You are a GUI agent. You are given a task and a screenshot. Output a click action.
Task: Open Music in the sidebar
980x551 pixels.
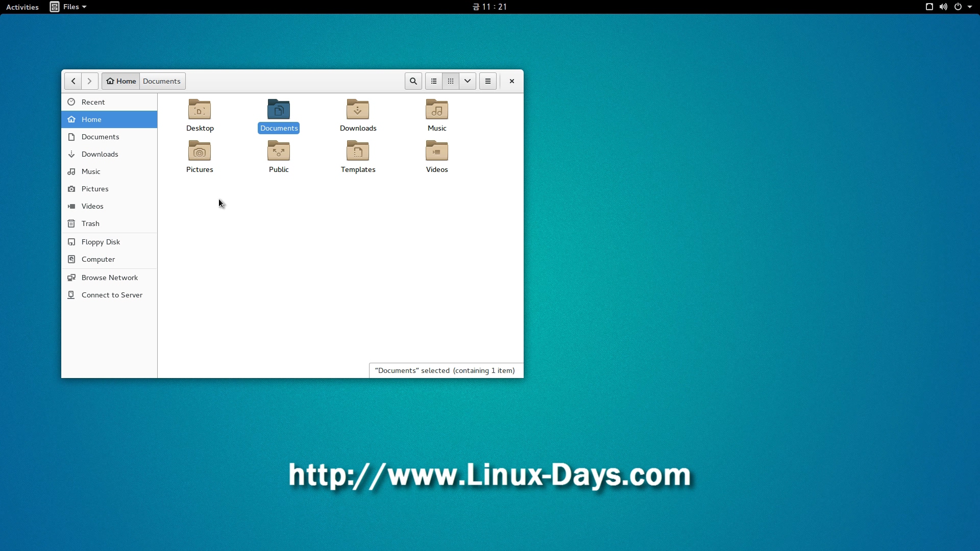tap(109, 171)
